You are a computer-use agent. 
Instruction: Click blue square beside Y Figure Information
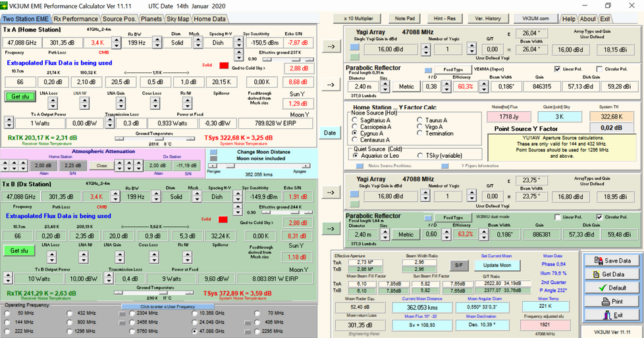(x=444, y=166)
